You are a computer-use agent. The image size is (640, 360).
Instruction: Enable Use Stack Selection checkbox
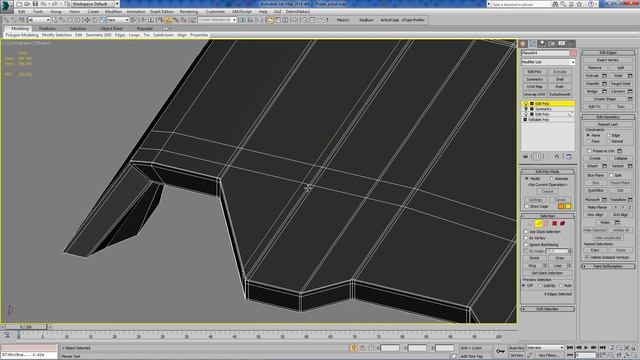tap(526, 231)
